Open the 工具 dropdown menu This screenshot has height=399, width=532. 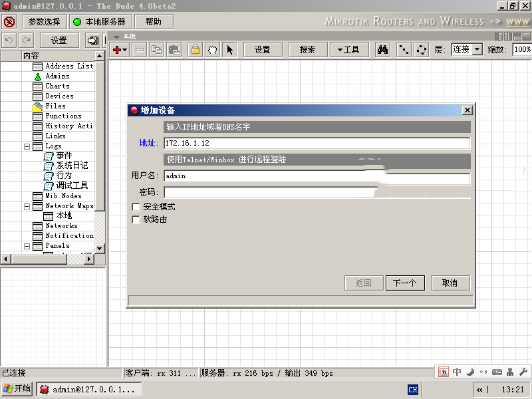[x=348, y=50]
